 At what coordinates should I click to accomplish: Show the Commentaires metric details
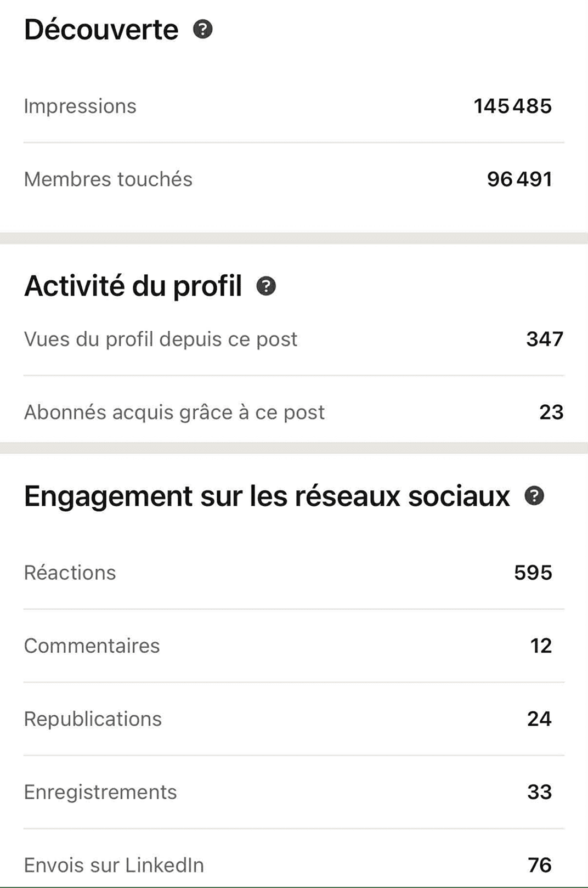pyautogui.click(x=294, y=646)
